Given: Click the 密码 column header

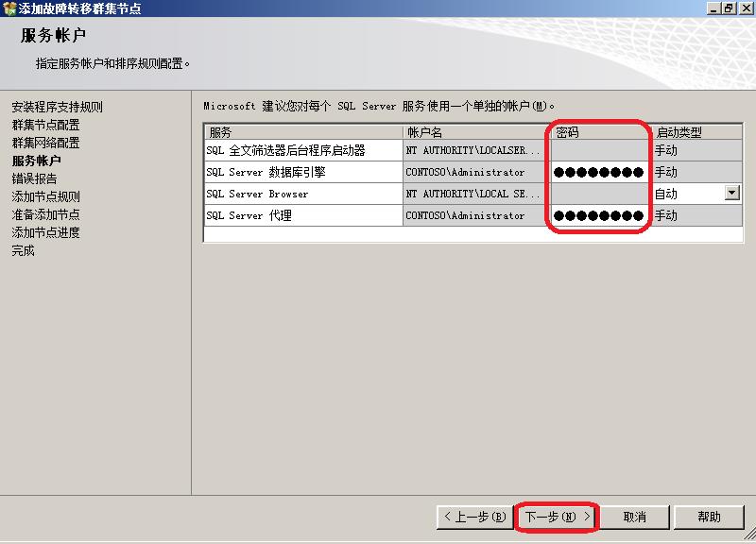Looking at the screenshot, I should (x=600, y=132).
